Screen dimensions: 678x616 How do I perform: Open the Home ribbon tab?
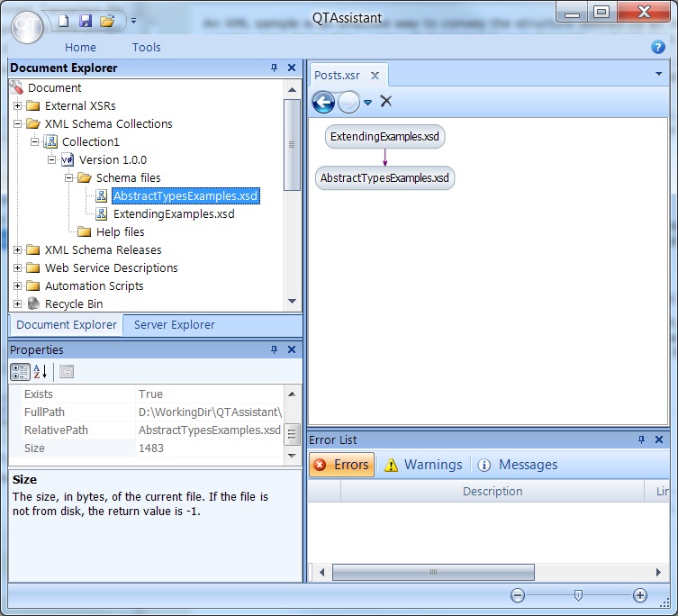80,47
